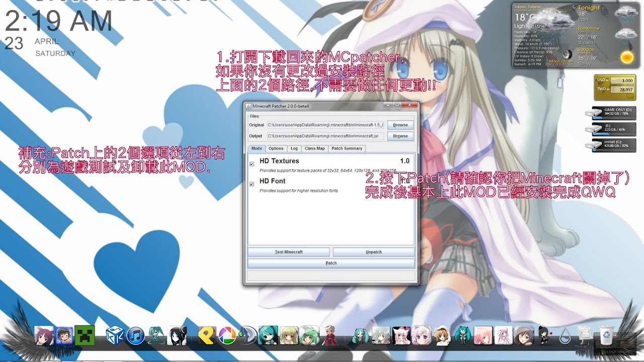Viewport: 644px width, 362px height.
Task: Click Browse for the Original file
Action: pyautogui.click(x=400, y=125)
